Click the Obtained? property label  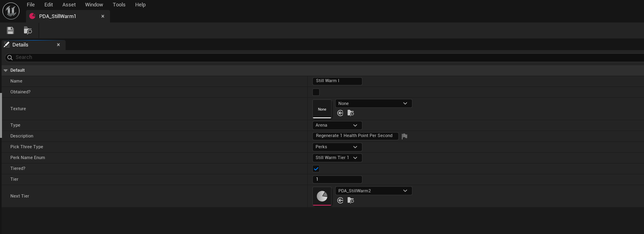click(x=20, y=92)
